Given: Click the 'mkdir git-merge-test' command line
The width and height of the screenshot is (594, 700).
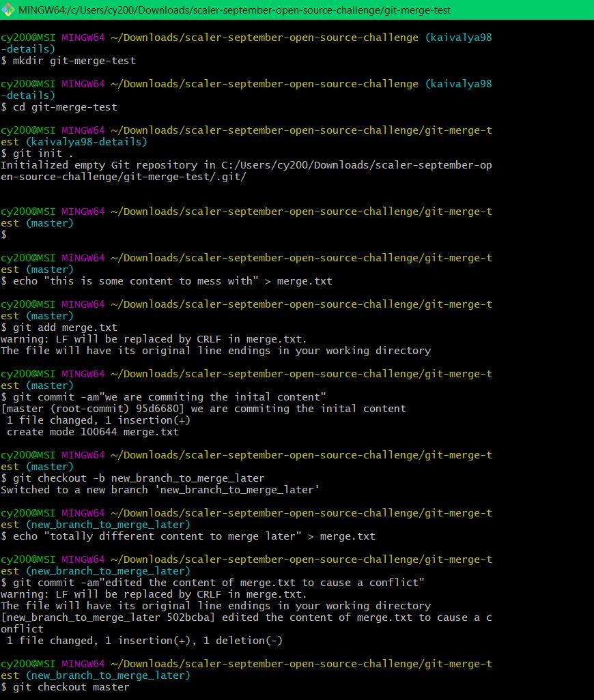Looking at the screenshot, I should 68,61.
